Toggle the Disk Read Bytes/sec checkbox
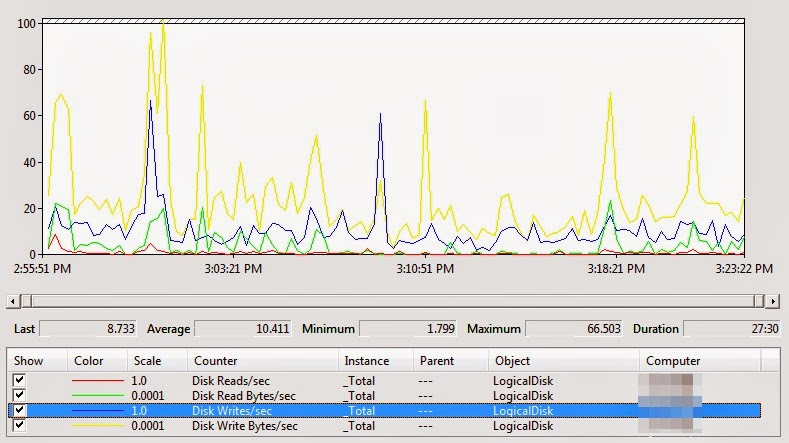This screenshot has width=789, height=443. [x=20, y=395]
